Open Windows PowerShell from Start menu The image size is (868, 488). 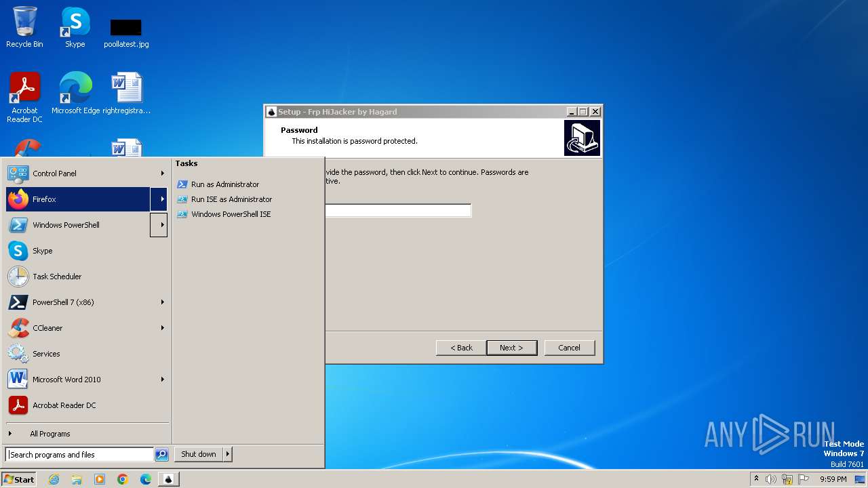coord(78,225)
